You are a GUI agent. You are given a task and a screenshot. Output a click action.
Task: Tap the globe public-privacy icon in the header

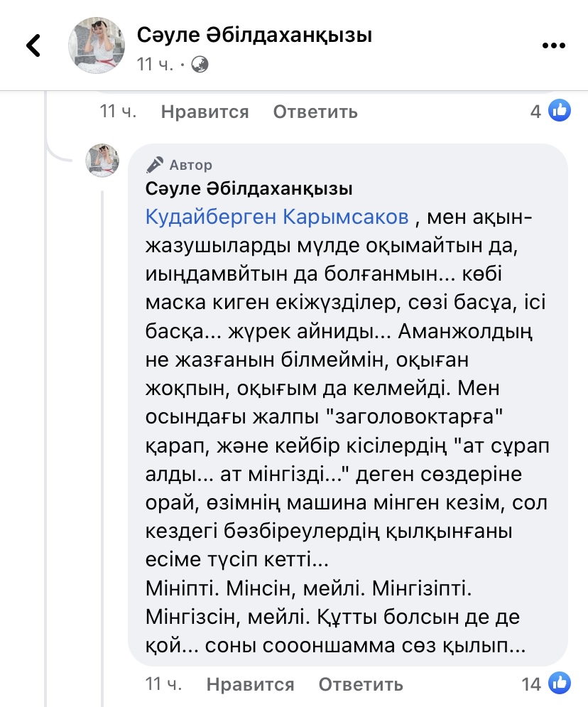point(200,65)
